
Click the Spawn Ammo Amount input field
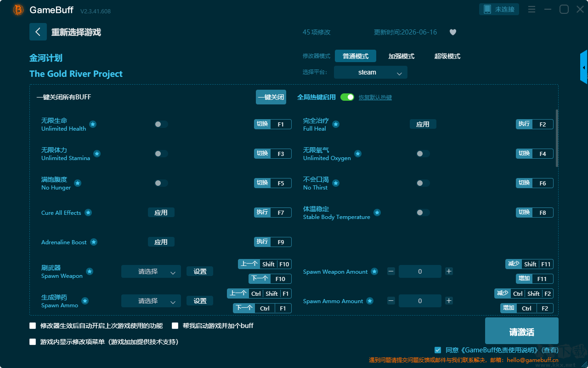420,301
